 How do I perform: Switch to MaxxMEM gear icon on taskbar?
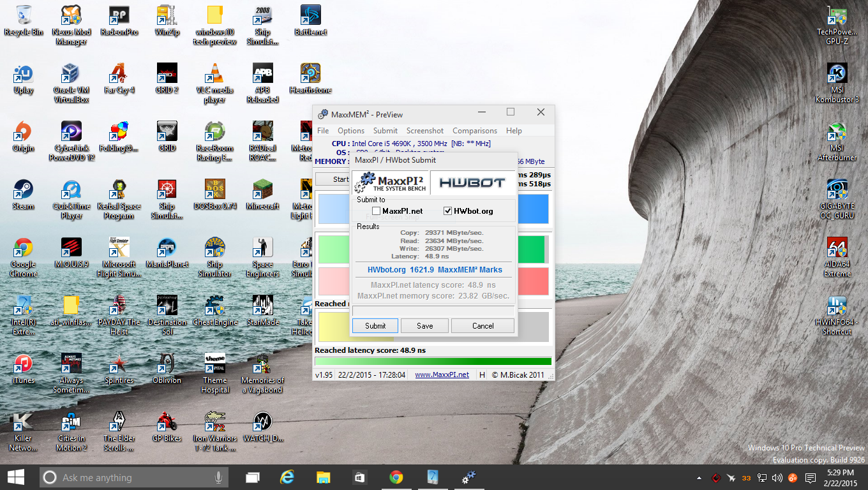tap(469, 477)
